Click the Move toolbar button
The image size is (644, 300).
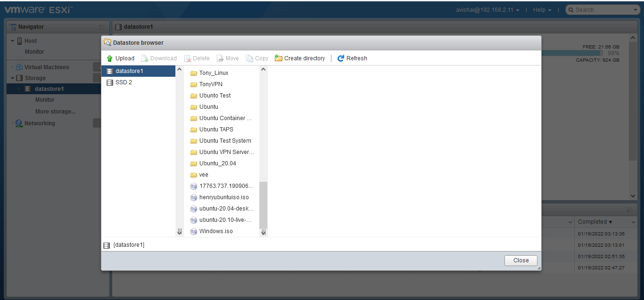[228, 58]
